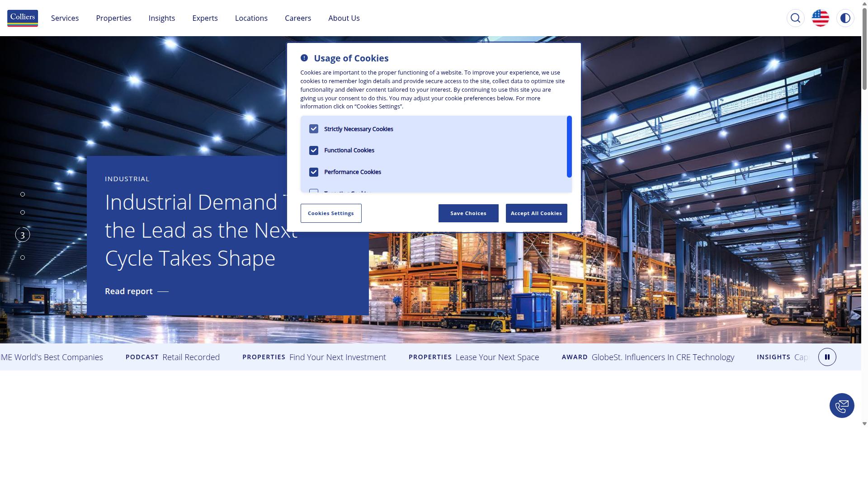Uncheck Functional Cookies checkbox
The image size is (868, 488).
(x=314, y=150)
